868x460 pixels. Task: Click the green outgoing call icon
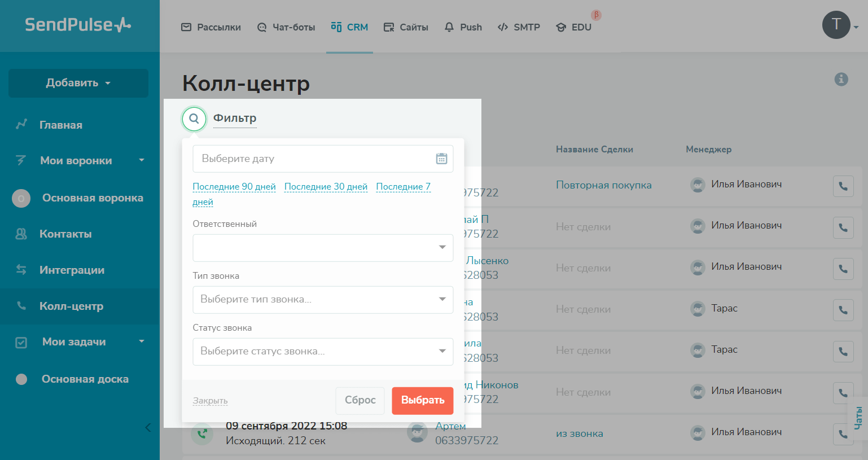[x=202, y=433]
